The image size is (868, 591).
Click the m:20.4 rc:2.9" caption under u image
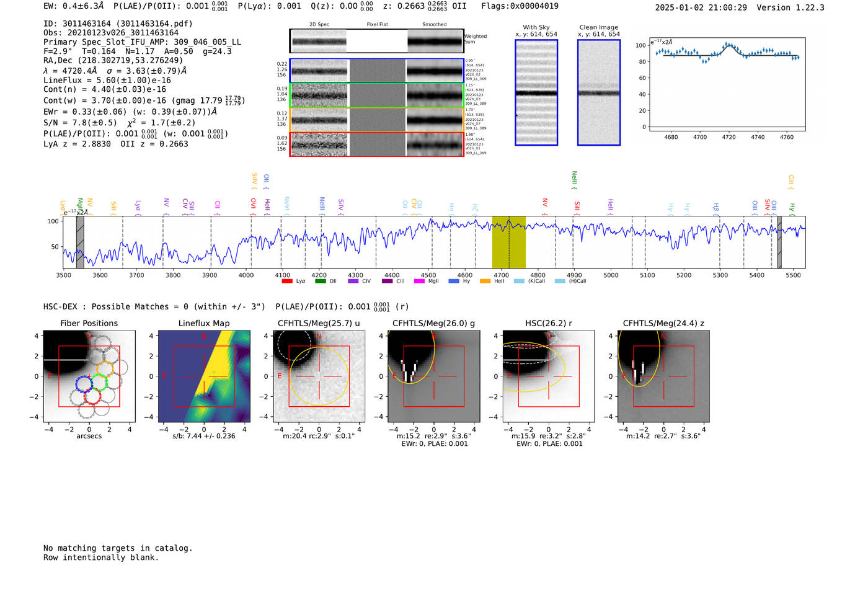click(319, 436)
